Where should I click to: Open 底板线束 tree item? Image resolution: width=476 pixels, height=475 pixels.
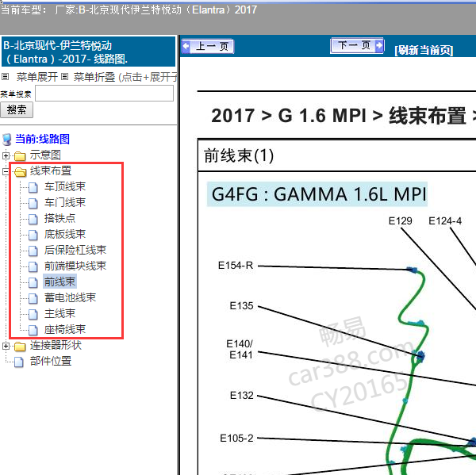[x=65, y=234]
